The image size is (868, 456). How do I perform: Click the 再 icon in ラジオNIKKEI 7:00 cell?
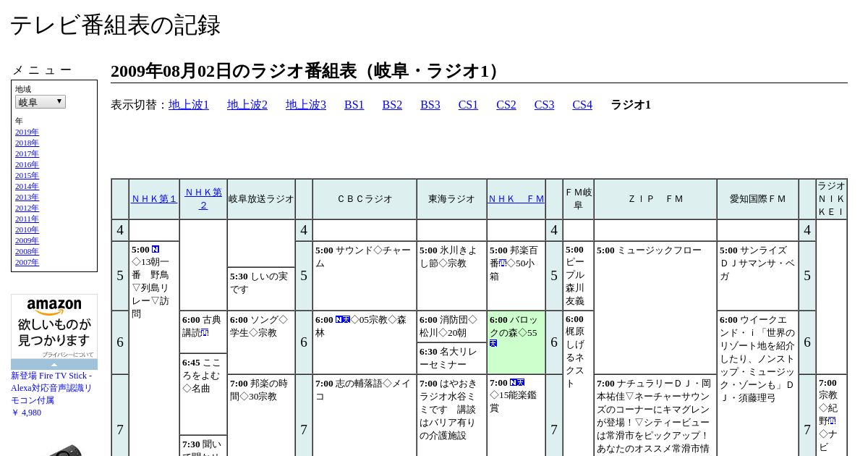[x=833, y=421]
